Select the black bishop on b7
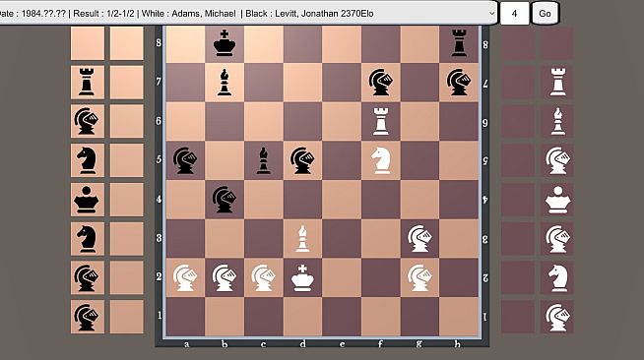The image size is (644, 360). pyautogui.click(x=225, y=83)
